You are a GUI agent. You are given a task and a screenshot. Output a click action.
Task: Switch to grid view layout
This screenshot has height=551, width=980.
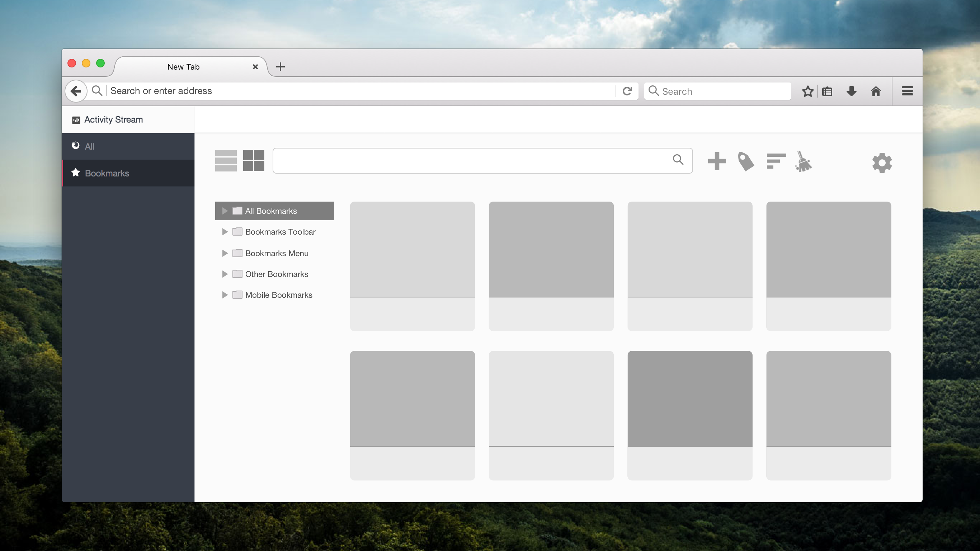pyautogui.click(x=253, y=161)
